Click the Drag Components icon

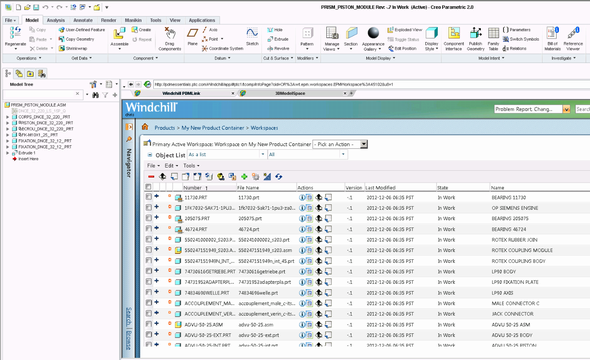[x=170, y=33]
